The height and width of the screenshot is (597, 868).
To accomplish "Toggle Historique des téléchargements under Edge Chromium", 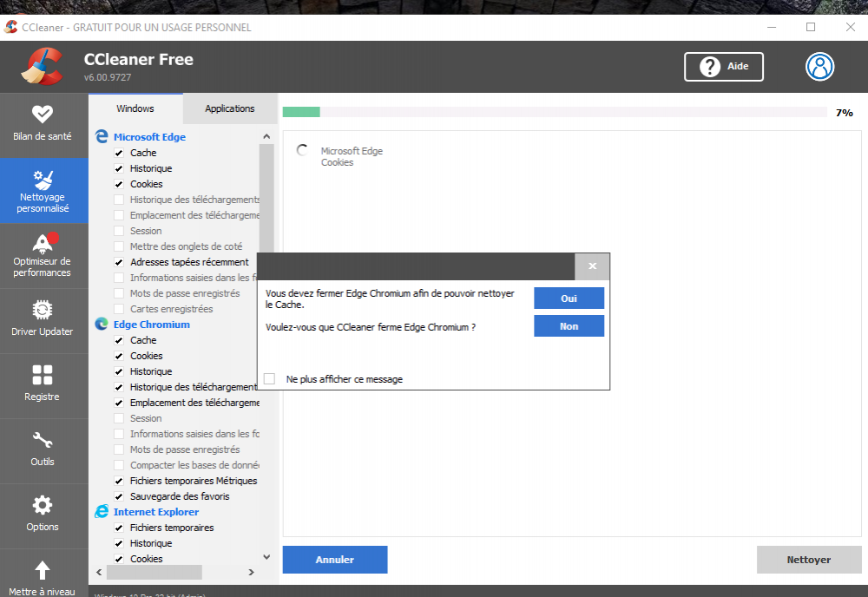I will [118, 387].
